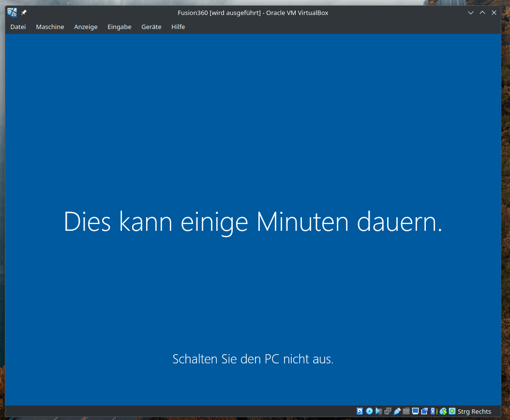The image size is (510, 420).
Task: Toggle the pin window icon in title bar
Action: [24, 13]
